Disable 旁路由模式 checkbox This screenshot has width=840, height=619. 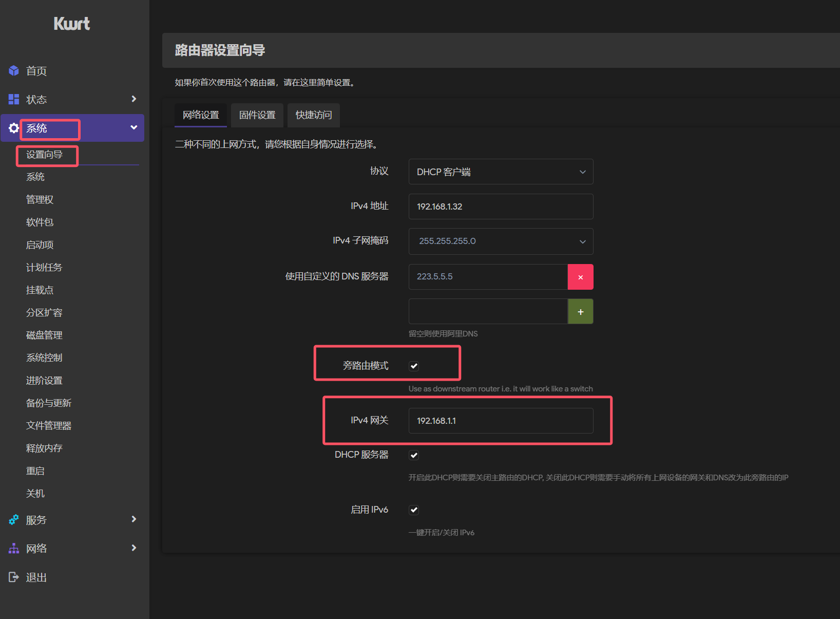coord(414,366)
